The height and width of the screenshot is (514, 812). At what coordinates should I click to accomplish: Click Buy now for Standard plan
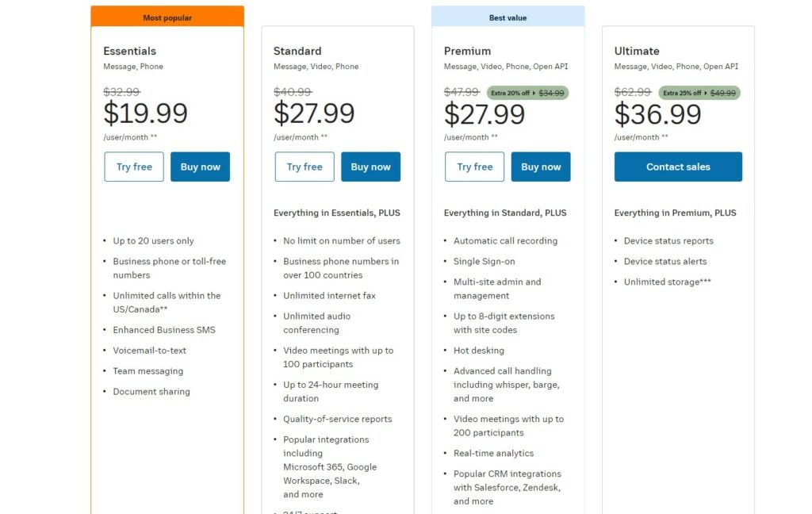[371, 167]
